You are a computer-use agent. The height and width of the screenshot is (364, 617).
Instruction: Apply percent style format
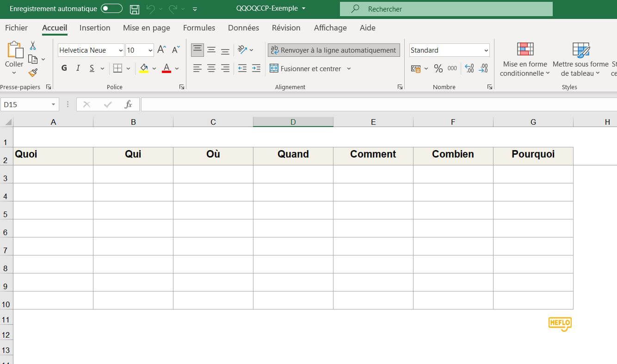[438, 68]
